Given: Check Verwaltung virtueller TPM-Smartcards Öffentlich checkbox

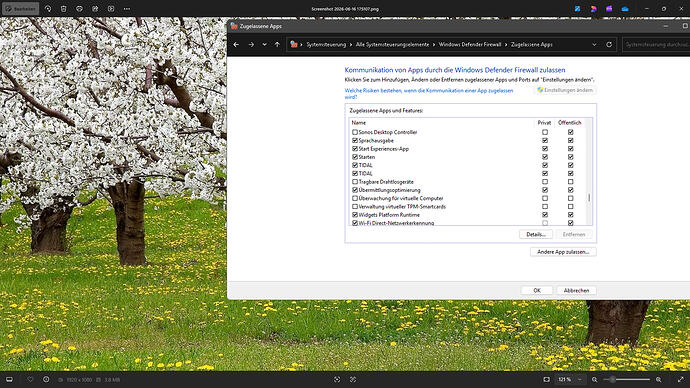Looking at the screenshot, I should click(571, 207).
